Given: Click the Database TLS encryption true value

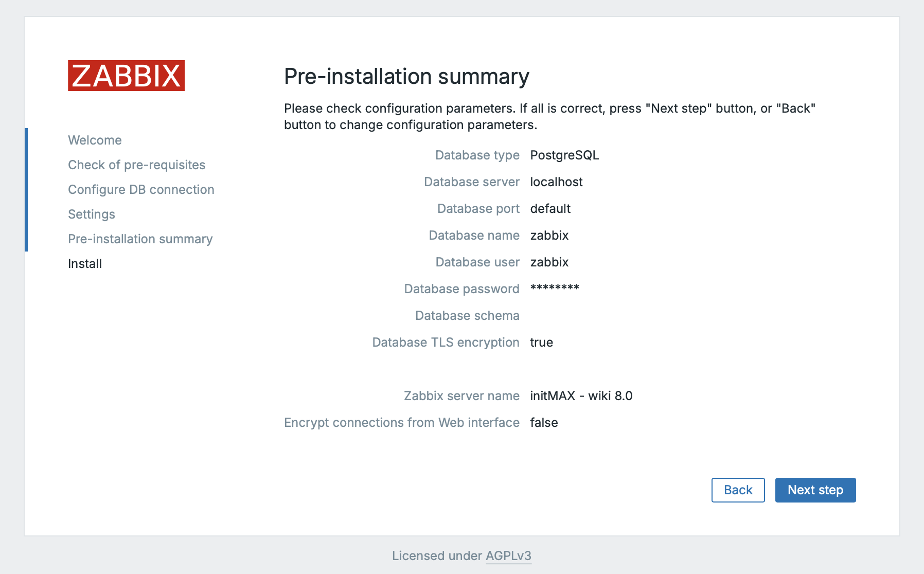Looking at the screenshot, I should tap(541, 342).
